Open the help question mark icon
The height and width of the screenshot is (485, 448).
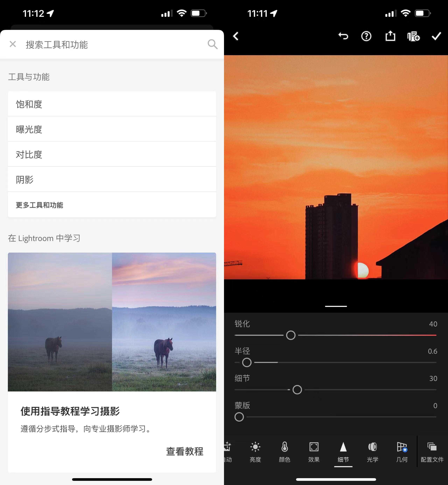pyautogui.click(x=366, y=36)
